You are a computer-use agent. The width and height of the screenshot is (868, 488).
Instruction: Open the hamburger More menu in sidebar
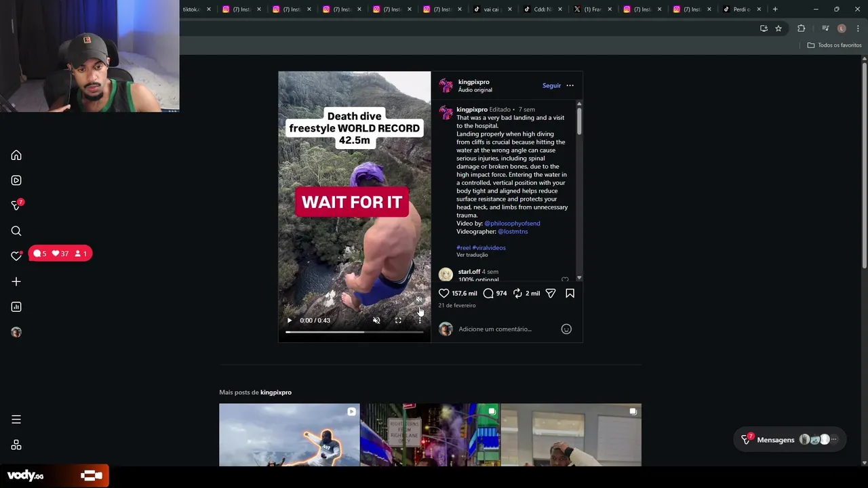tap(16, 420)
